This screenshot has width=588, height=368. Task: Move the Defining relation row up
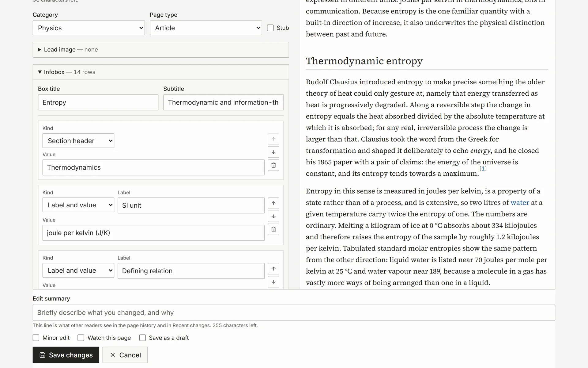(x=273, y=269)
